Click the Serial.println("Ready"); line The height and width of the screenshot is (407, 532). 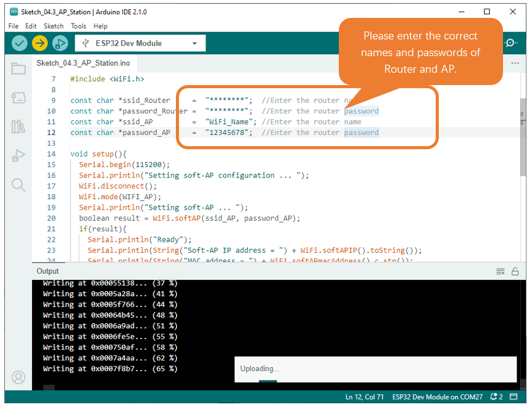point(139,240)
